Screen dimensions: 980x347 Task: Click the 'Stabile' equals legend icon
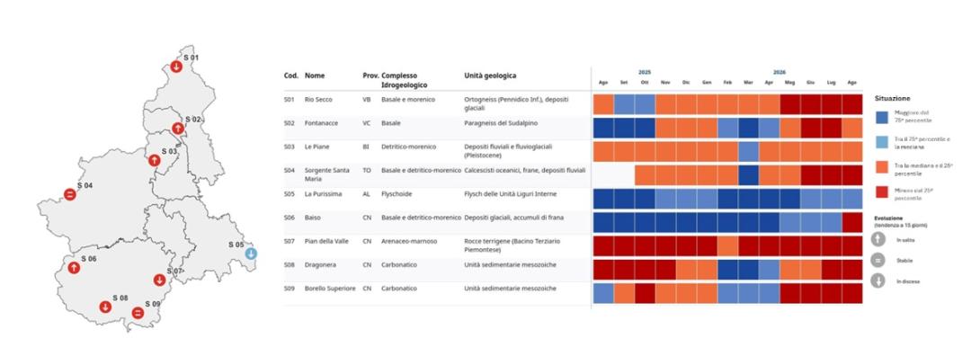878,260
